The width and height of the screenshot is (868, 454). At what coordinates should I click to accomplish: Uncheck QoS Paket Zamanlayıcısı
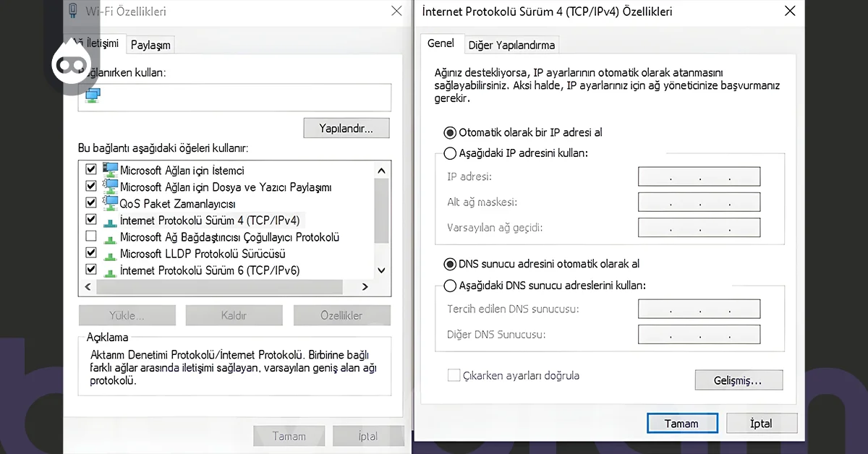[x=90, y=202]
